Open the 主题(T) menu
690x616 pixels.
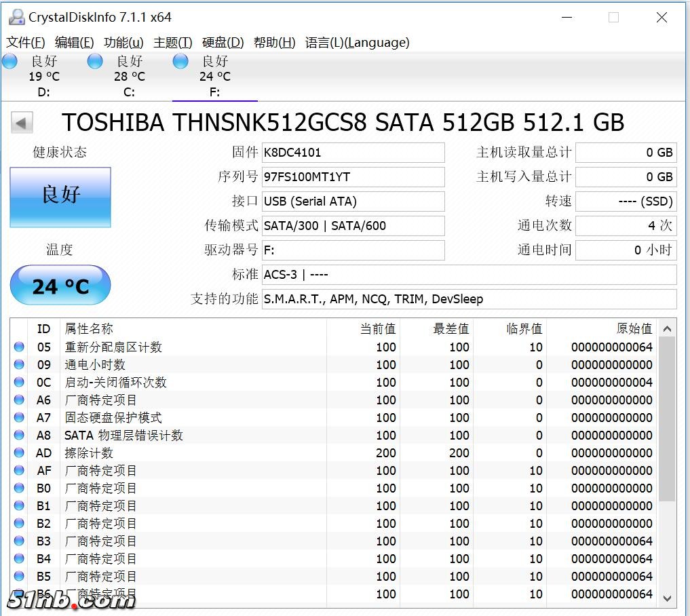pyautogui.click(x=173, y=43)
